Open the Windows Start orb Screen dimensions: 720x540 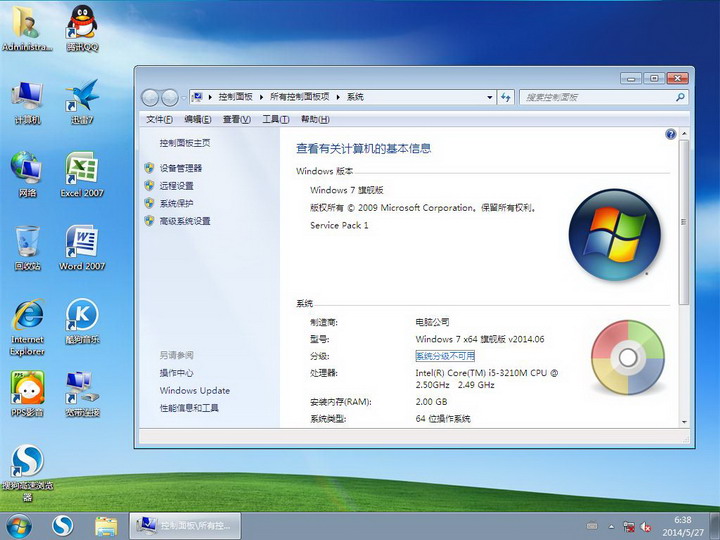pyautogui.click(x=19, y=526)
